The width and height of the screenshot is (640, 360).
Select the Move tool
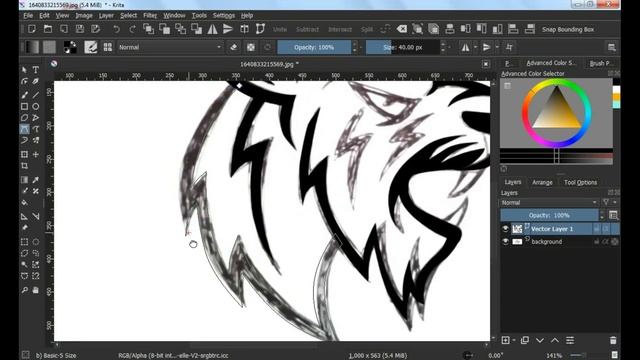pos(36,154)
